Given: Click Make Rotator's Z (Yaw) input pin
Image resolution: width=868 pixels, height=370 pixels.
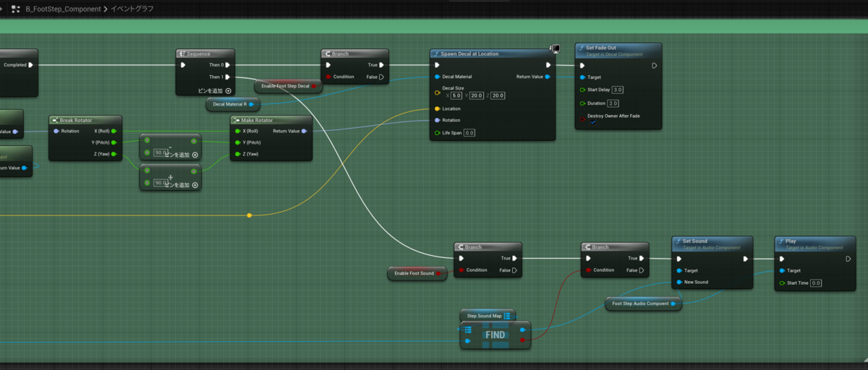Looking at the screenshot, I should tap(237, 154).
